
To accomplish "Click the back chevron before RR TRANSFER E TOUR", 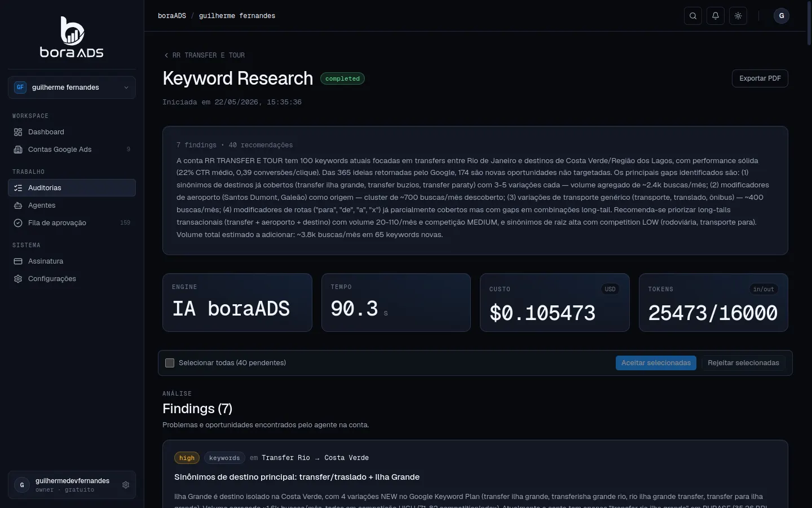I will click(166, 55).
